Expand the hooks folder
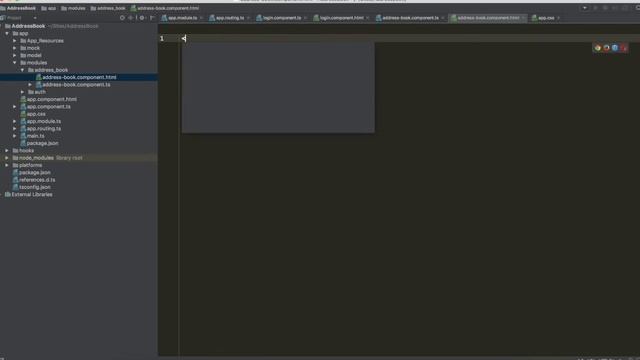 7,151
